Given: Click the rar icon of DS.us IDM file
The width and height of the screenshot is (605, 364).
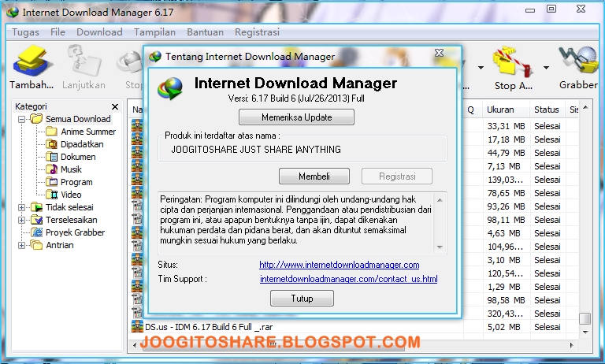Looking at the screenshot, I should 137,326.
